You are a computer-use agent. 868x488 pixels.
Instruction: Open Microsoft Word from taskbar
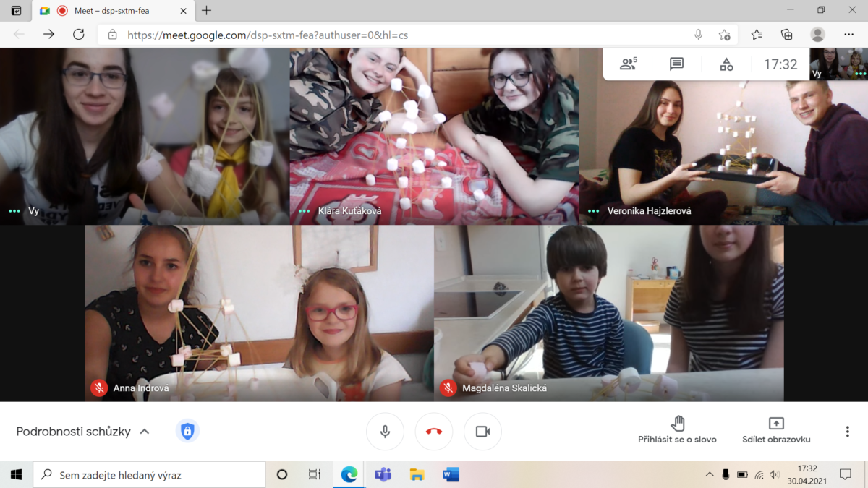(x=451, y=474)
